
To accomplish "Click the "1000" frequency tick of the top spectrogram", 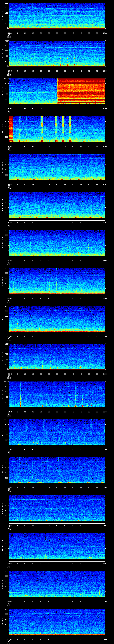I will click(x=6, y=3).
